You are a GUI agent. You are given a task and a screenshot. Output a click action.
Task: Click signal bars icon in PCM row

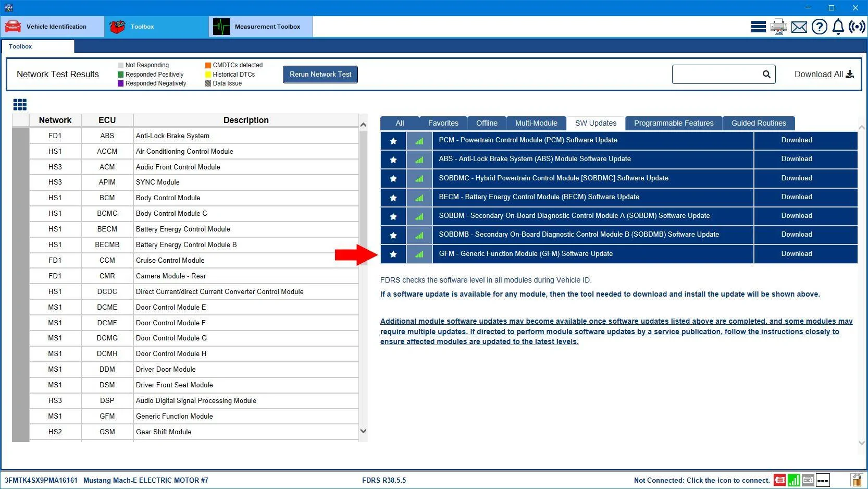[419, 141]
